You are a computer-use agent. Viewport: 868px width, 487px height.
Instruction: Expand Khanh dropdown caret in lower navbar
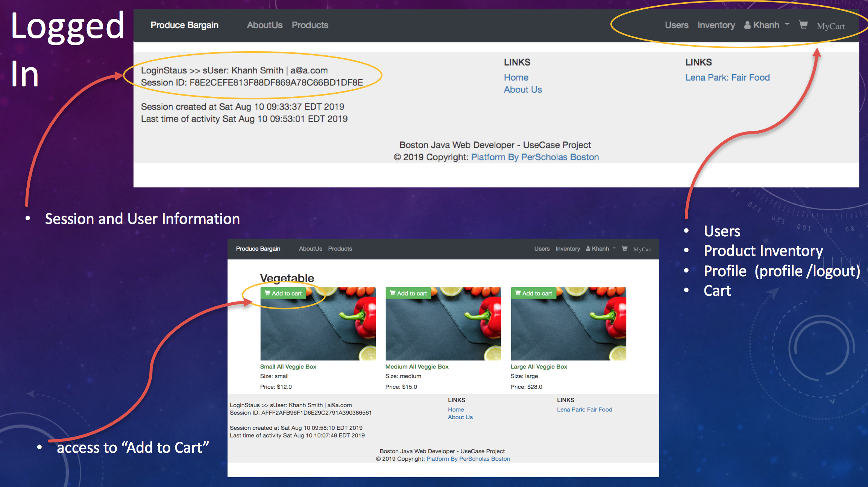614,248
